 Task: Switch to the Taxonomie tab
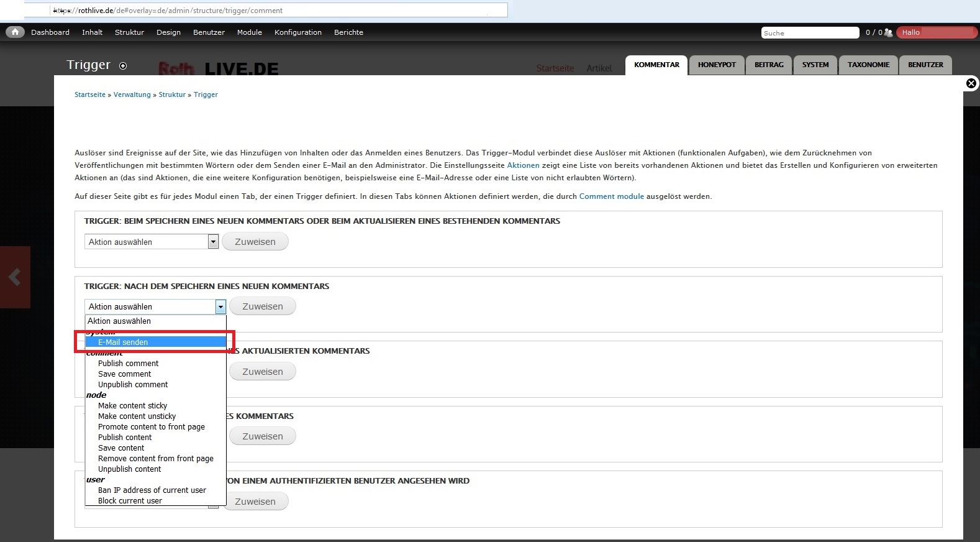868,65
